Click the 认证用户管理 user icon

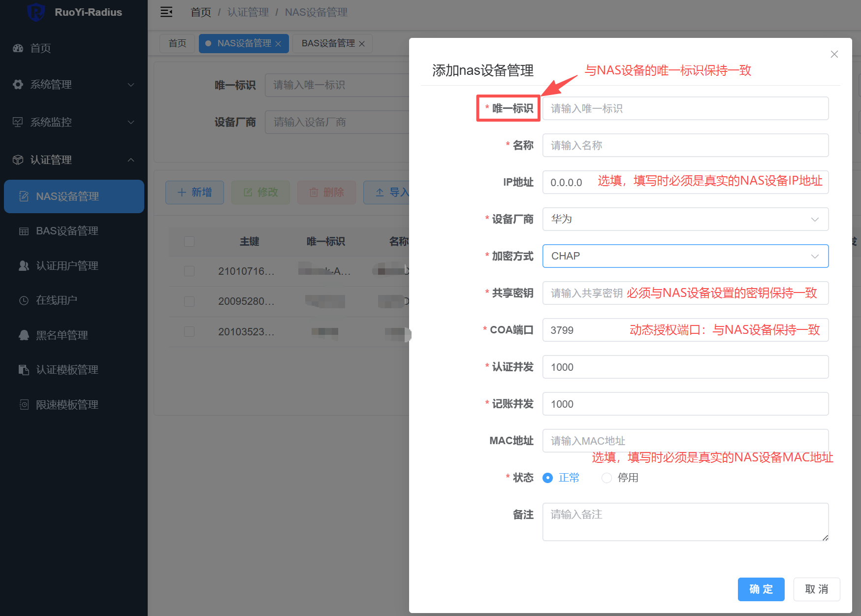click(x=24, y=266)
